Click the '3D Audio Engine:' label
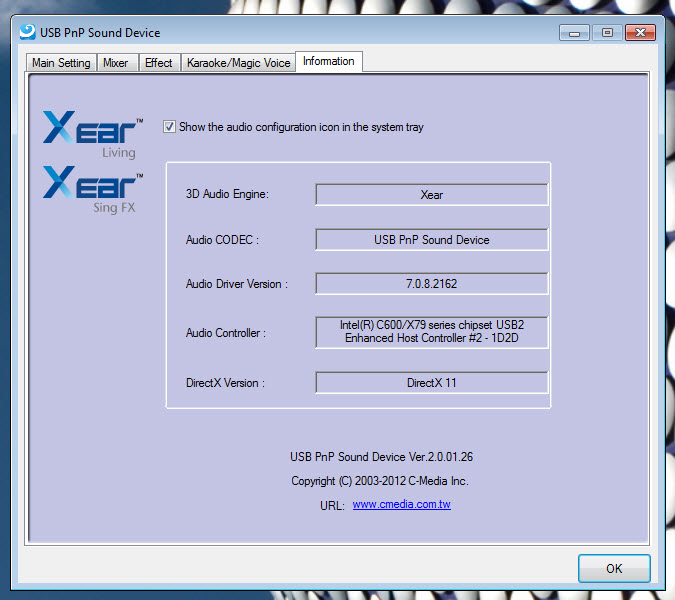The height and width of the screenshot is (600, 675). (227, 194)
